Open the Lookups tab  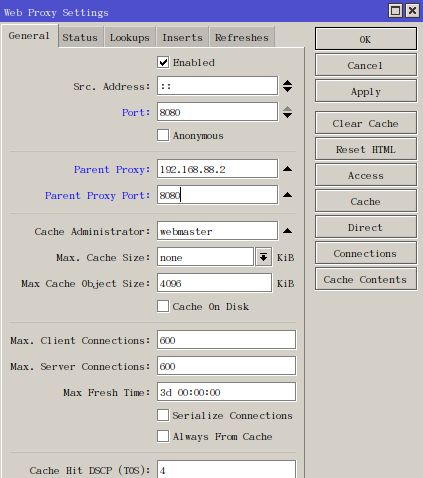click(130, 37)
